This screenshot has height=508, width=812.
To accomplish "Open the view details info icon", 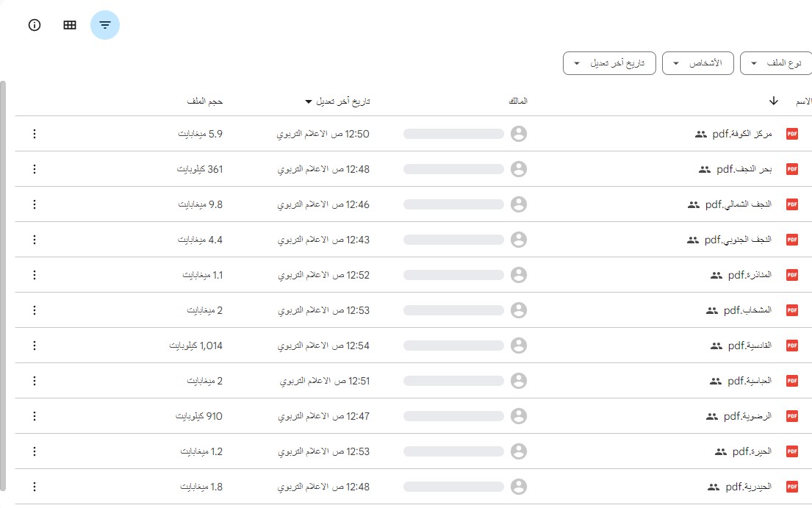I will click(x=35, y=25).
